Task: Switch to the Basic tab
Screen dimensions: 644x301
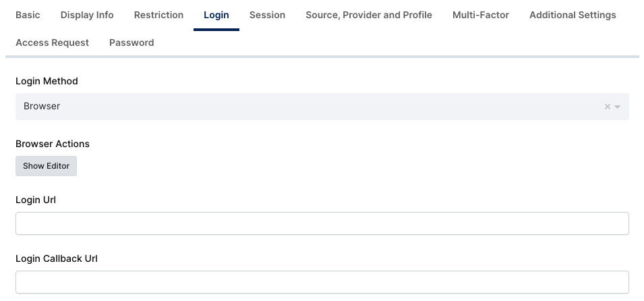Action: coord(28,15)
